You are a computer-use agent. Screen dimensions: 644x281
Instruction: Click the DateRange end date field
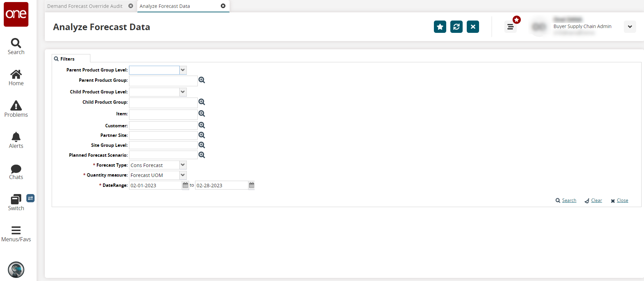pos(221,185)
